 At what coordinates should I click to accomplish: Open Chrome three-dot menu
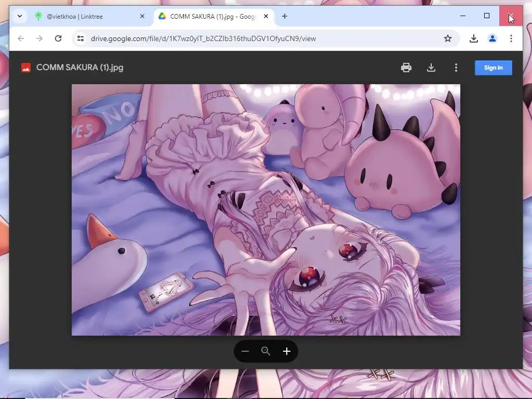pos(511,38)
